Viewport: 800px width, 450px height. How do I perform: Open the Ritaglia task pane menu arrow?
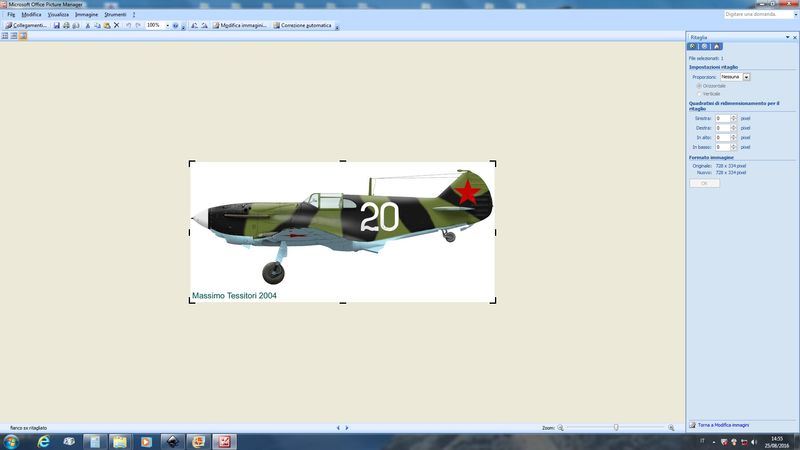coord(787,37)
